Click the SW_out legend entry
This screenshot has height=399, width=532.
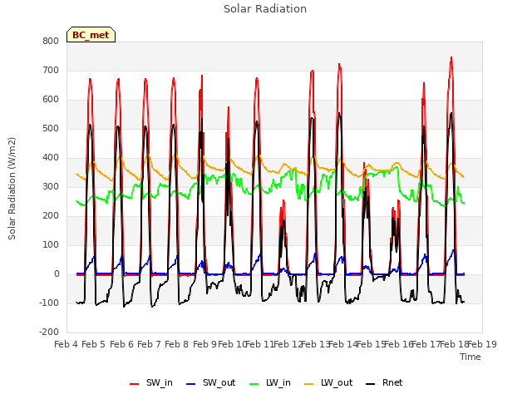coord(211,383)
